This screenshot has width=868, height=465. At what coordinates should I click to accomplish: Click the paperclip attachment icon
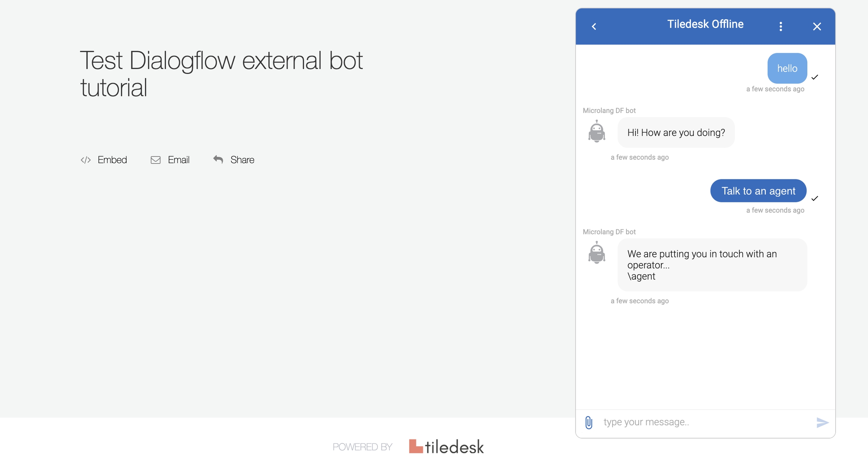(x=589, y=422)
